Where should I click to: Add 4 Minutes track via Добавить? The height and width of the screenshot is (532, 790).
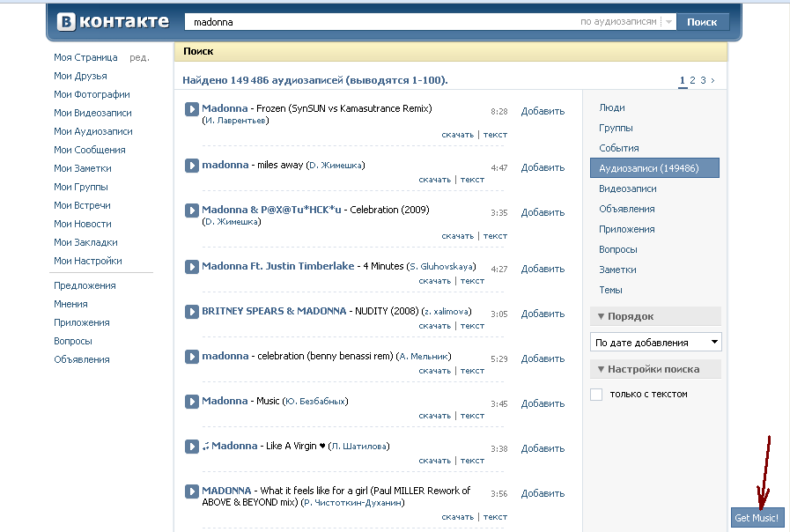pos(543,269)
